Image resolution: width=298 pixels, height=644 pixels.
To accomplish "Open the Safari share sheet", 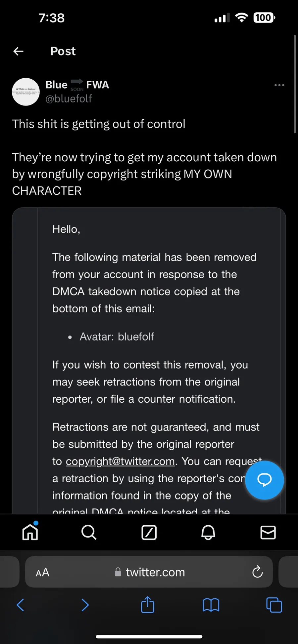I will 148,604.
